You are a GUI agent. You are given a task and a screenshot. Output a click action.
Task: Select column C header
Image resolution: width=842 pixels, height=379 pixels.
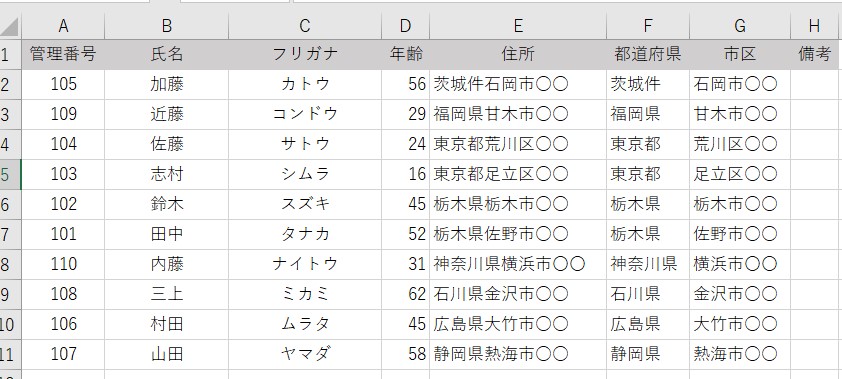click(x=305, y=26)
